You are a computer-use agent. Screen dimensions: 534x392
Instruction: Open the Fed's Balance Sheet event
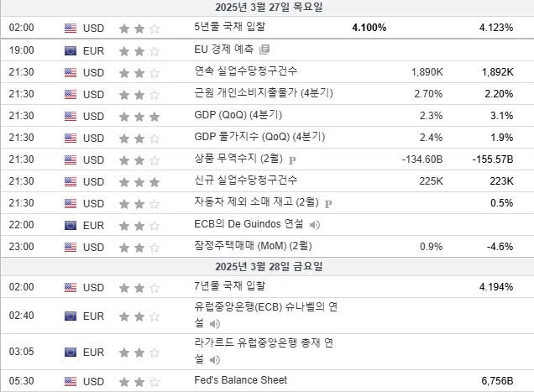pyautogui.click(x=240, y=380)
